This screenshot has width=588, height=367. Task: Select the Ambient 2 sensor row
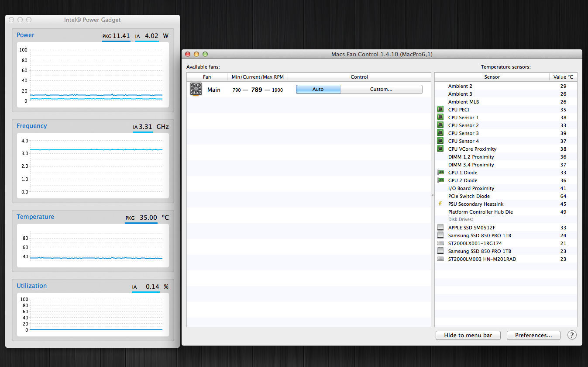[x=506, y=86]
